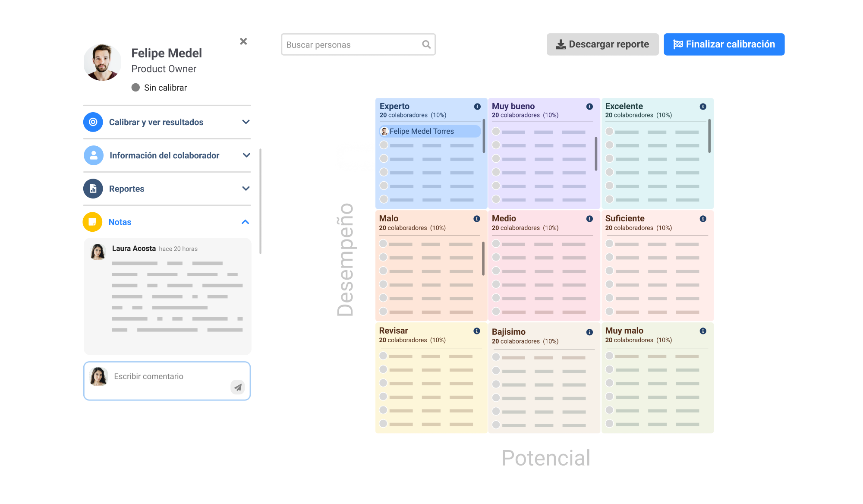Viewport: 863px width, 504px height.
Task: Collapse the Notas section chevron
Action: [246, 222]
